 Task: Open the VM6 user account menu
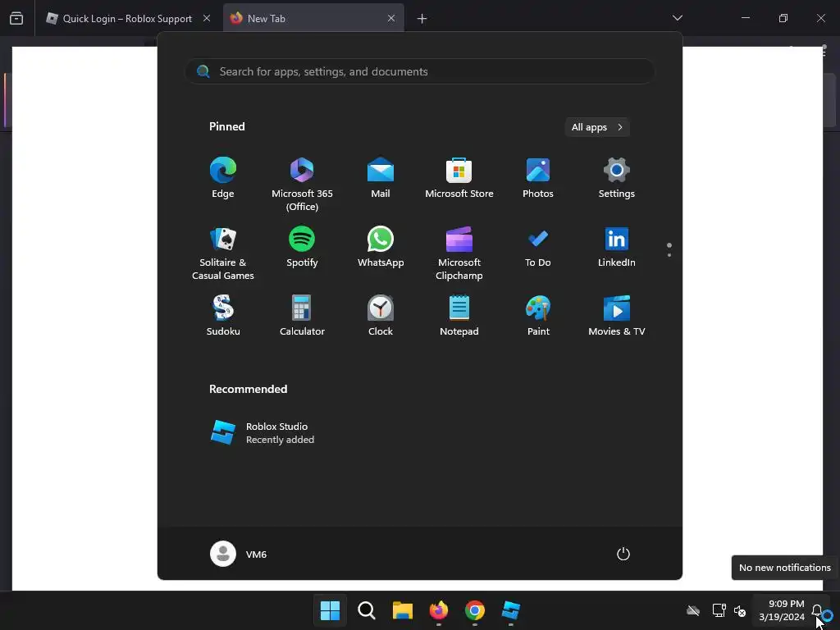[x=239, y=554]
